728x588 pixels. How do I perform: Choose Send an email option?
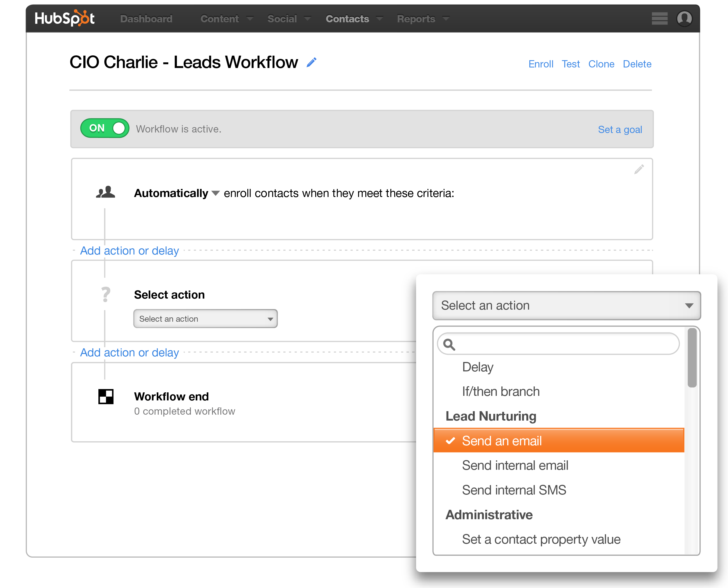click(501, 441)
